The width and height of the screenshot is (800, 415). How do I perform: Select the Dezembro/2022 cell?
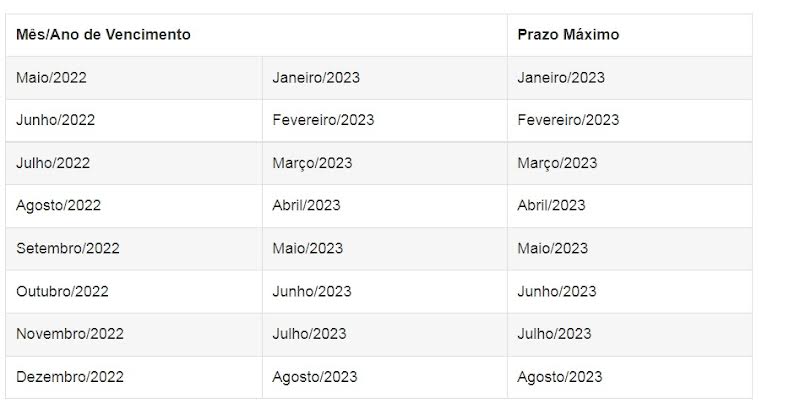70,377
